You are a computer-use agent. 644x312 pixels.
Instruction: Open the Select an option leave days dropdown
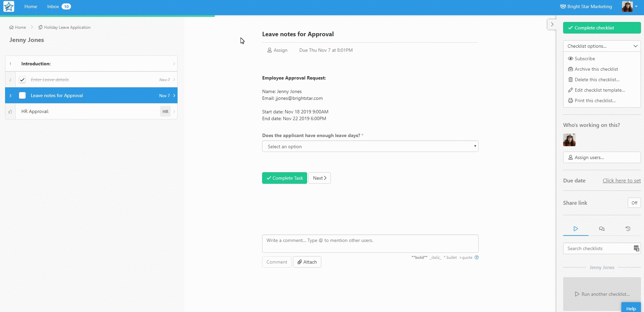(370, 146)
